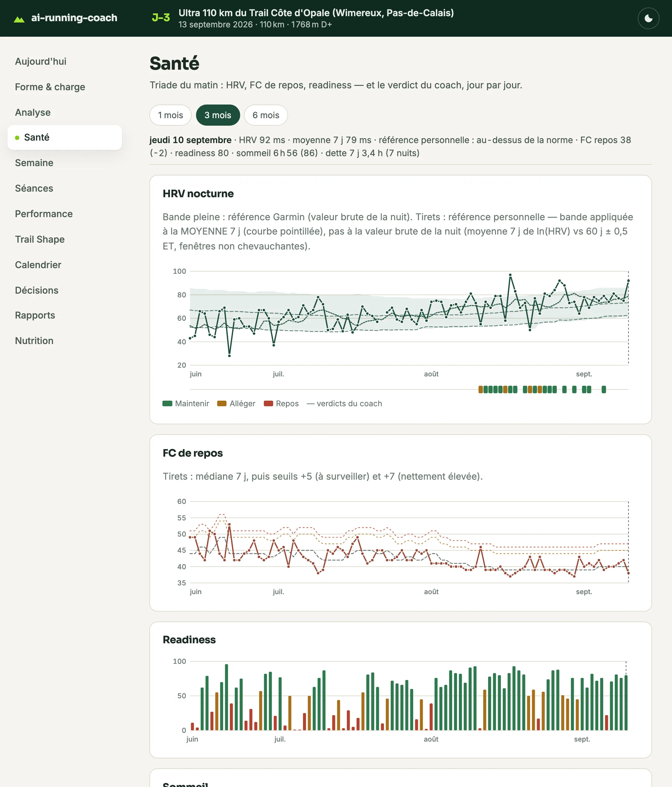The image size is (672, 787).
Task: Navigate to Semaine view
Action: pos(34,163)
